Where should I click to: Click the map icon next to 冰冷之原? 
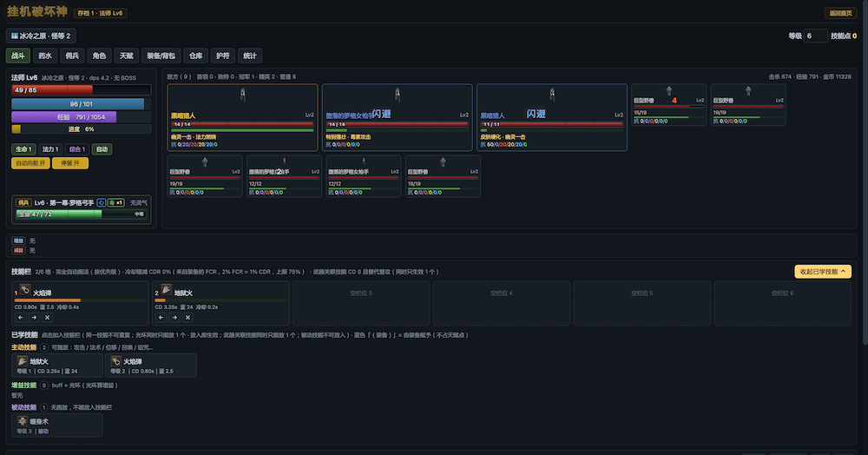tap(15, 36)
